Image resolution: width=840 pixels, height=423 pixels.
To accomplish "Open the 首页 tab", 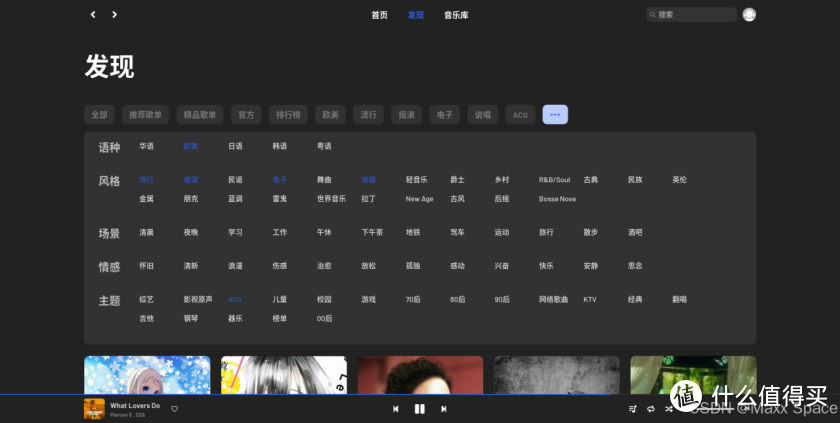I will click(x=379, y=15).
